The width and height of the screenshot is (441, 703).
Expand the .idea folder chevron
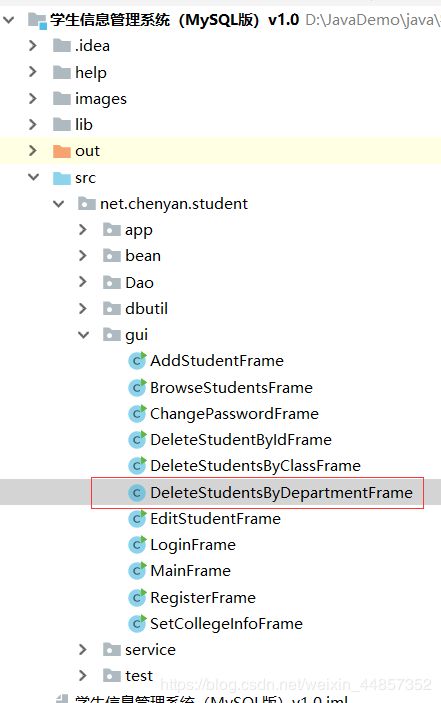(x=33, y=46)
